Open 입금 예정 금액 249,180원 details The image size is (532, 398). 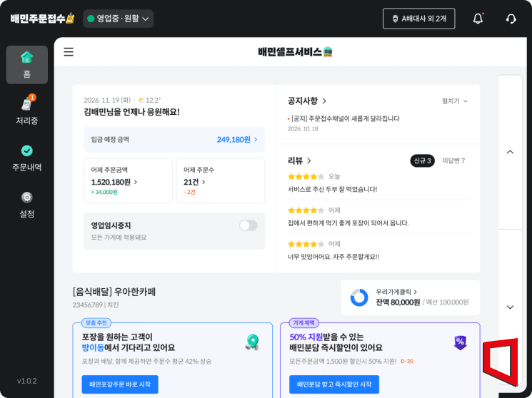(x=174, y=140)
